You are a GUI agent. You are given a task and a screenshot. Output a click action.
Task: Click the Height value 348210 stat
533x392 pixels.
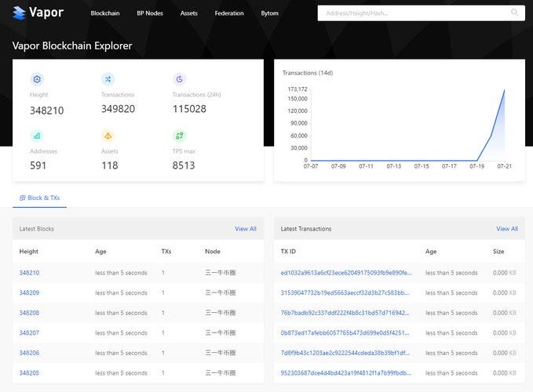[x=47, y=111]
